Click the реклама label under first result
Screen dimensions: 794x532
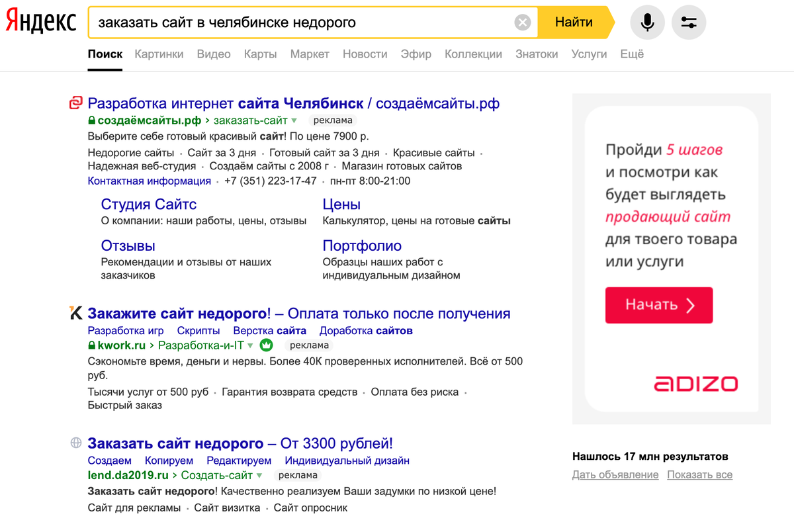[x=333, y=120]
